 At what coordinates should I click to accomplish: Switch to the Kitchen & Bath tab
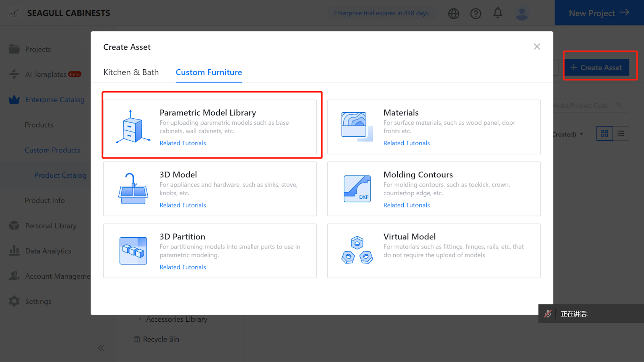(131, 72)
